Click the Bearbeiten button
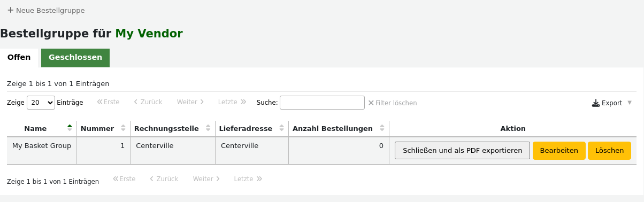This screenshot has height=202, width=644. click(559, 151)
